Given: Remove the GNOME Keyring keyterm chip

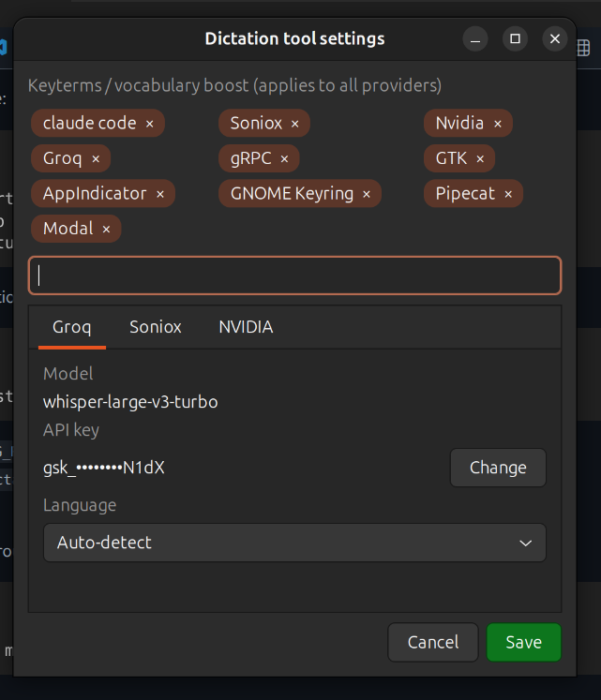Looking at the screenshot, I should click(x=367, y=194).
